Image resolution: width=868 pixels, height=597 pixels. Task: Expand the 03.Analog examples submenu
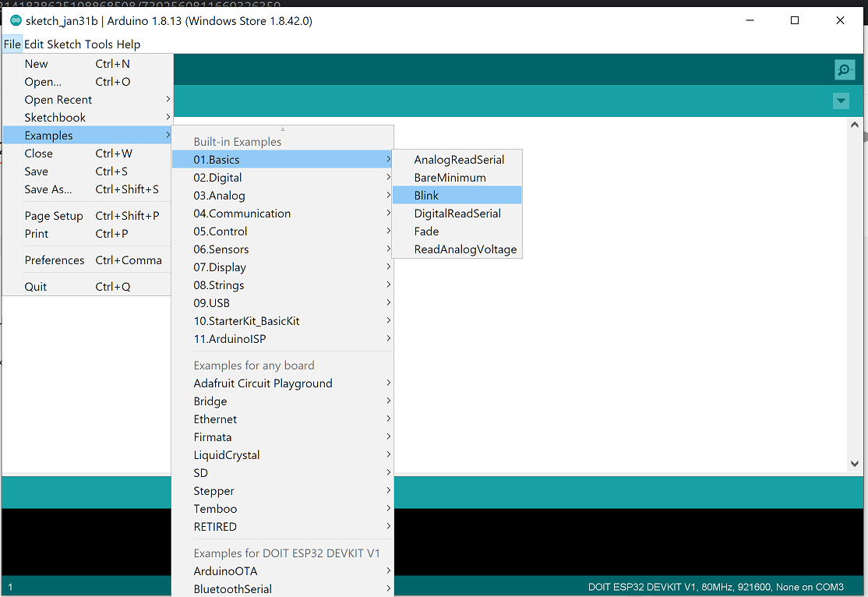tap(282, 196)
